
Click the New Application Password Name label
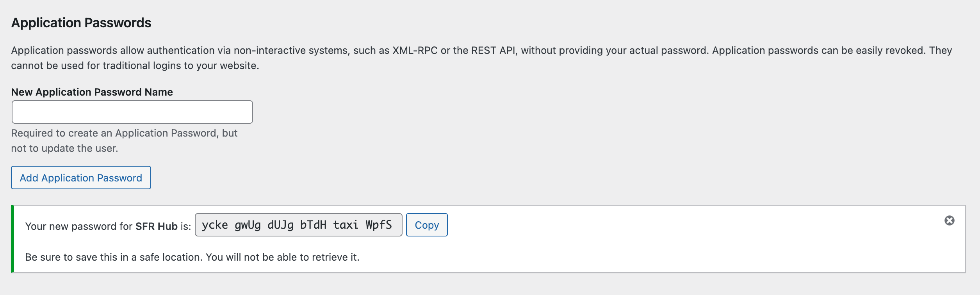pyautogui.click(x=93, y=92)
